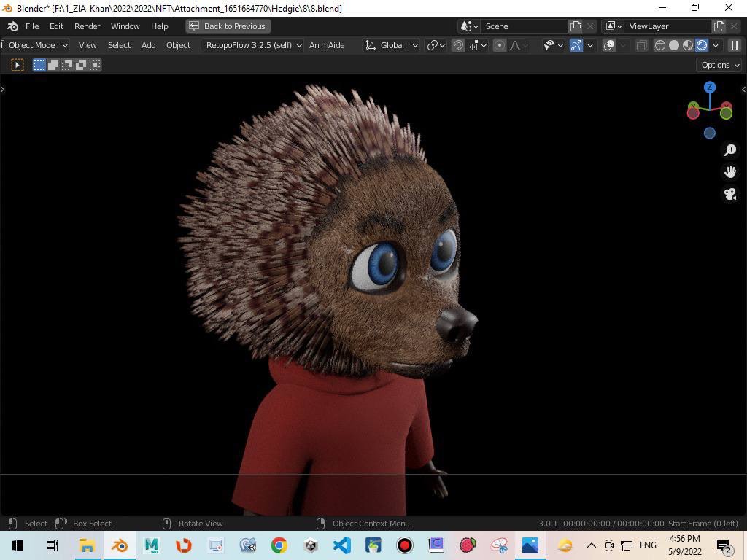This screenshot has height=560, width=747.
Task: Switch to solid viewport shading
Action: tap(673, 45)
